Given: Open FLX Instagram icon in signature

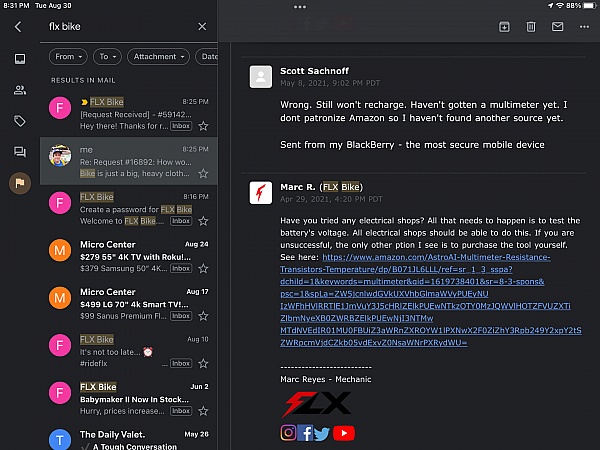Looking at the screenshot, I should [289, 432].
